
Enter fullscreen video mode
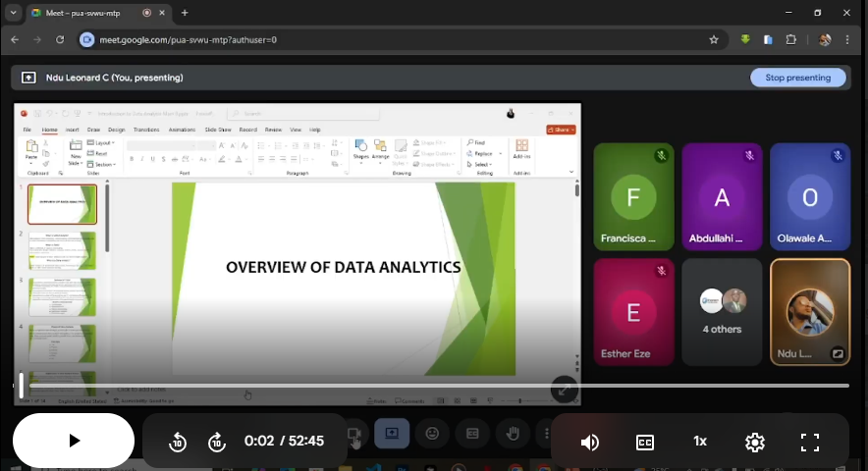[x=810, y=442]
